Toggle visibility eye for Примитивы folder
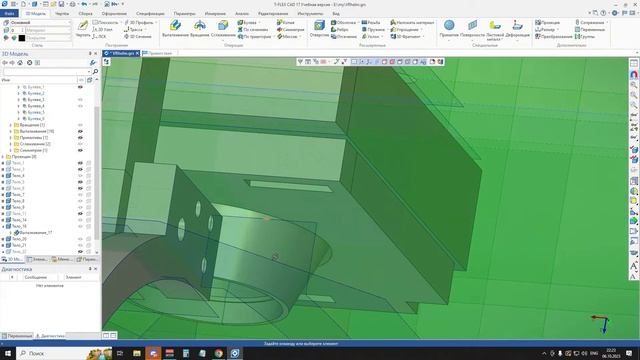The width and height of the screenshot is (640, 360). pyautogui.click(x=80, y=138)
